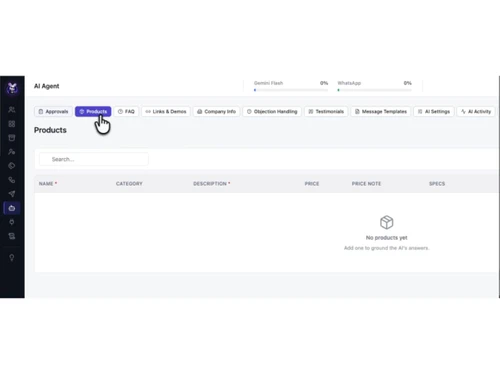Click the Gemini Flash 0% label
This screenshot has width=500, height=375.
pyautogui.click(x=324, y=83)
